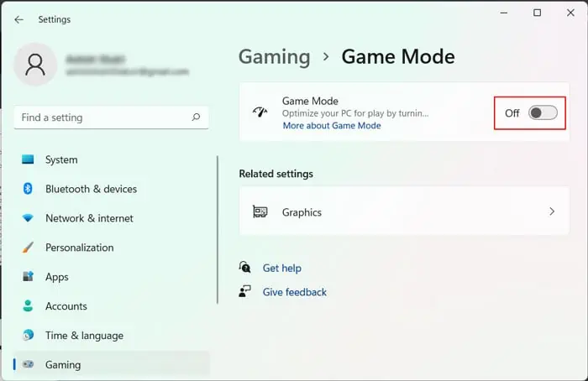Image resolution: width=588 pixels, height=381 pixels.
Task: Click the Related settings heading
Action: coord(276,174)
